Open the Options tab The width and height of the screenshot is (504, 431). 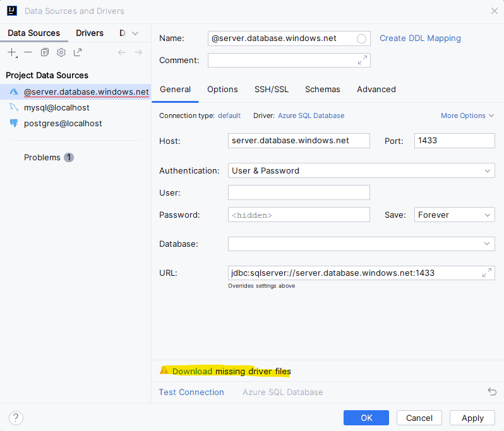tap(222, 89)
